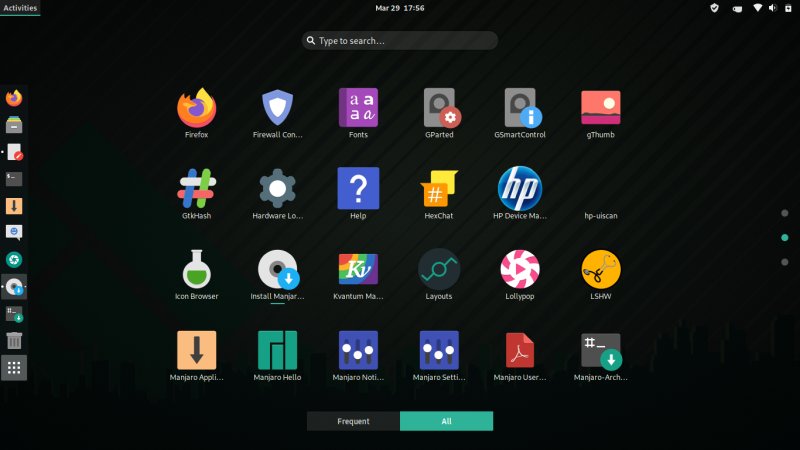Open the text editor in dock
The height and width of the screenshot is (450, 800).
tap(14, 152)
